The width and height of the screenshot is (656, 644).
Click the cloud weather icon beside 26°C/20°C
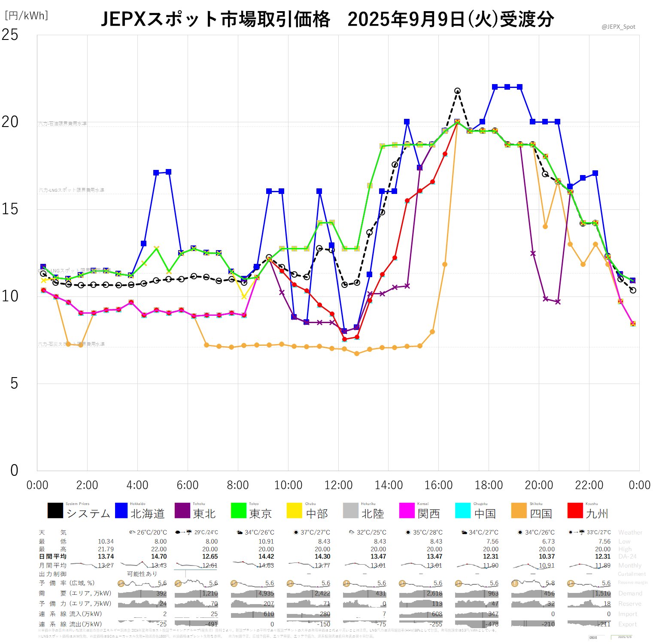(132, 532)
